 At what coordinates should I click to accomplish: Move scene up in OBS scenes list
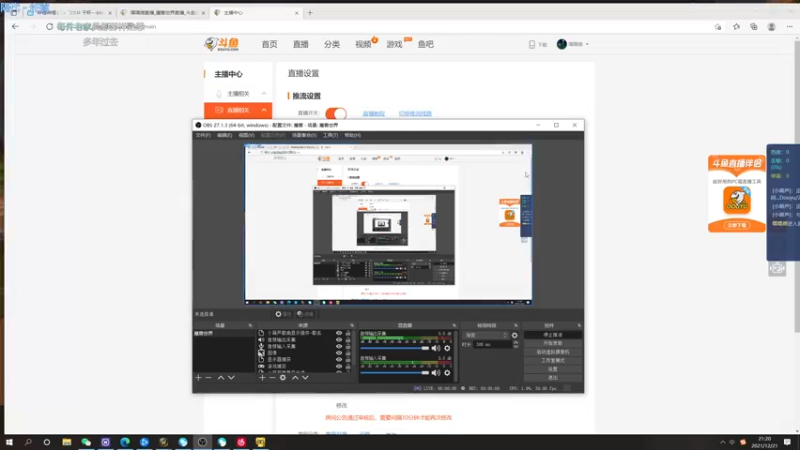(221, 378)
